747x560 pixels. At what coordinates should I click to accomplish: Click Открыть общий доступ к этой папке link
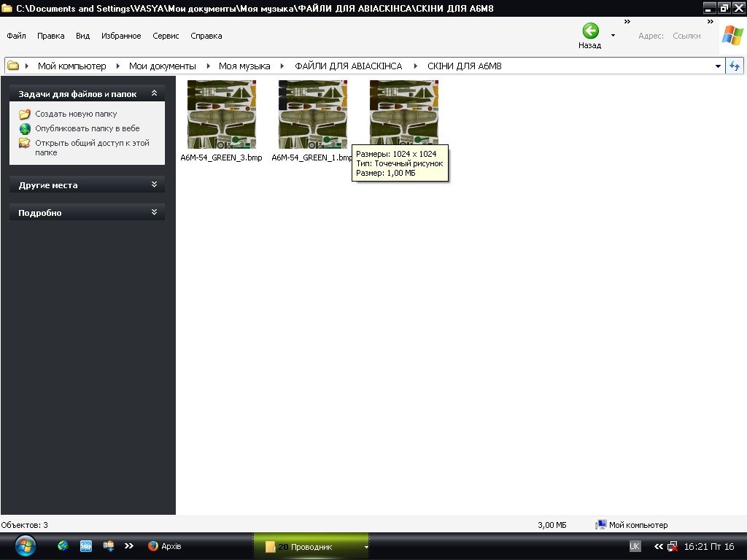point(92,147)
